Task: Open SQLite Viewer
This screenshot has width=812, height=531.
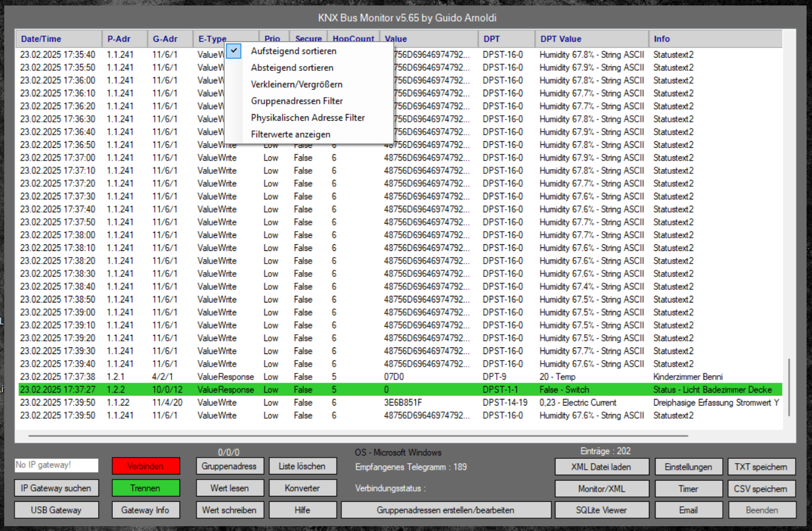Action: point(602,510)
